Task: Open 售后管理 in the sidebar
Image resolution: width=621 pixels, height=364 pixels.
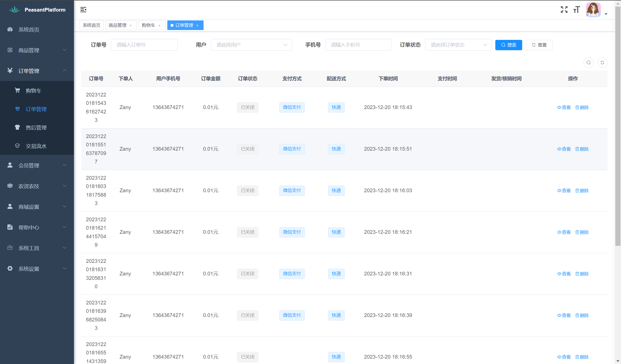Action: (37, 127)
